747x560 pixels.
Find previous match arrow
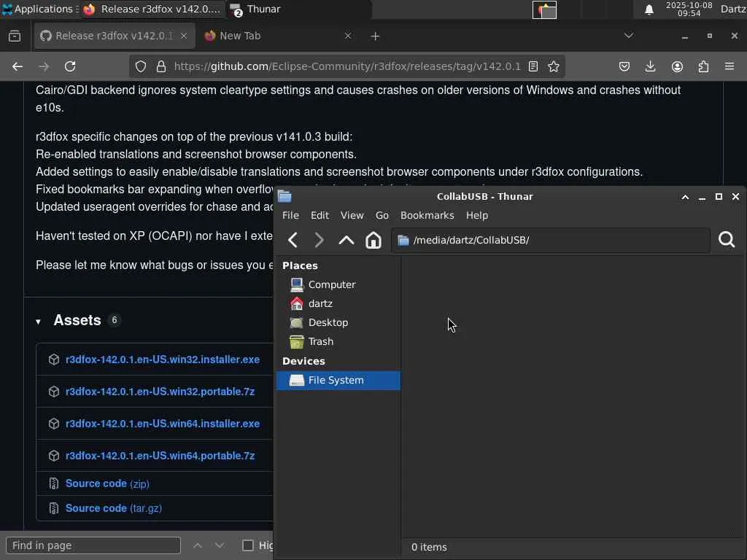[198, 545]
